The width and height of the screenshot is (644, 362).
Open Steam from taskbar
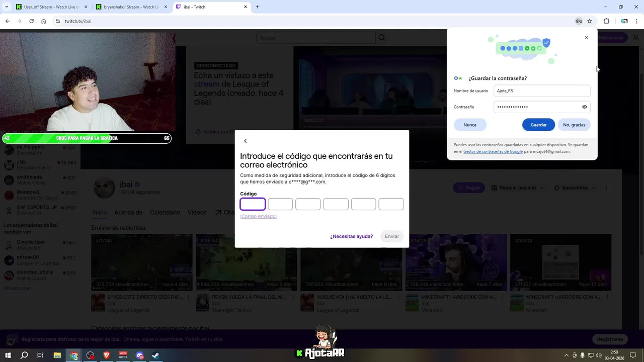pos(156,355)
